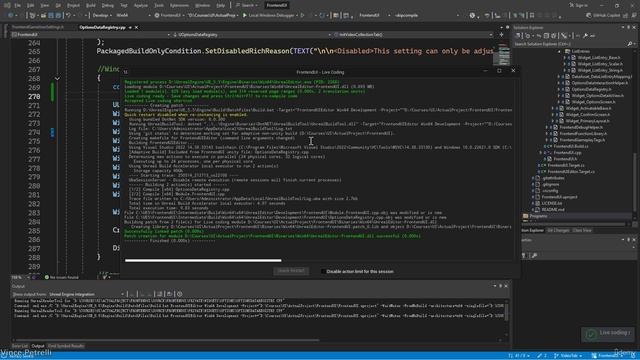Click the Search Solution Explorer input field
Viewport: 640px width, 360px height.
point(569,44)
